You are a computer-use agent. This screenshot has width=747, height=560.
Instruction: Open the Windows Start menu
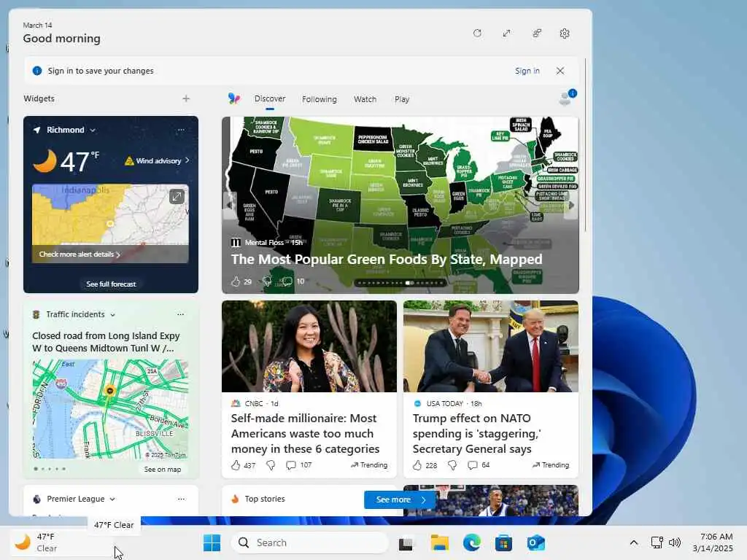212,542
